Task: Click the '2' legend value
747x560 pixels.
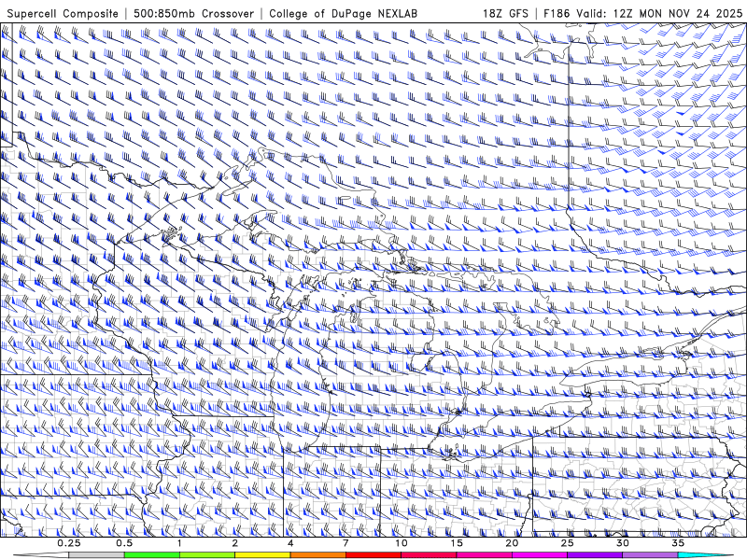Action: point(235,543)
